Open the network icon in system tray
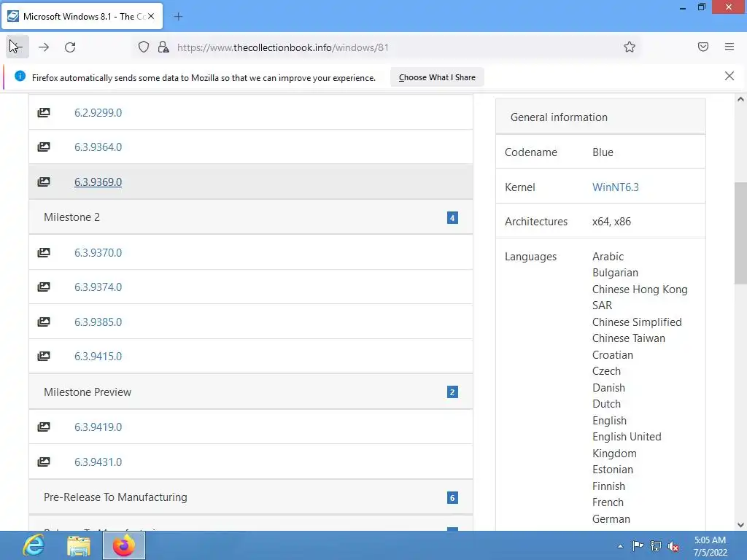The height and width of the screenshot is (560, 747). 656,546
